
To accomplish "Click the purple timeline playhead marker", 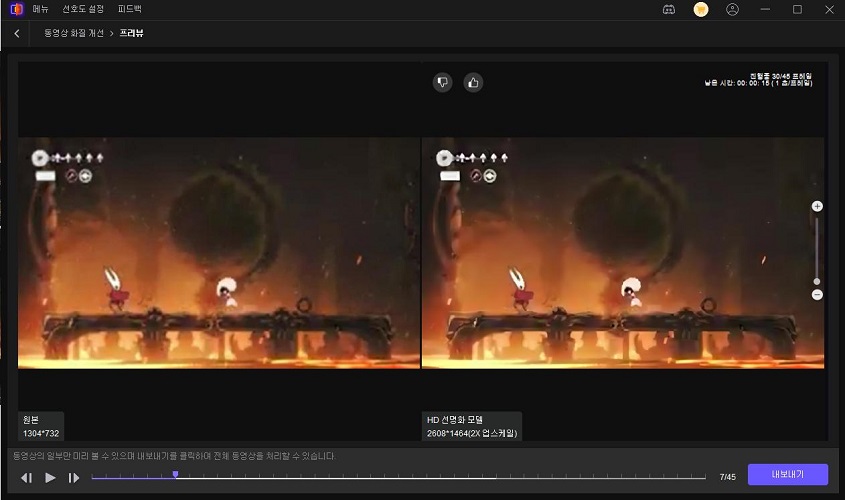I will tap(175, 475).
